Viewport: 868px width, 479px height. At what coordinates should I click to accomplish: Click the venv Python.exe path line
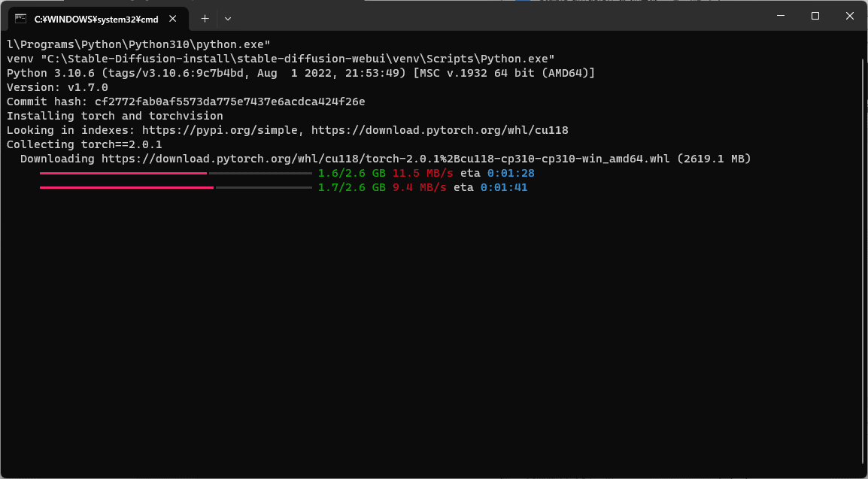click(x=281, y=58)
